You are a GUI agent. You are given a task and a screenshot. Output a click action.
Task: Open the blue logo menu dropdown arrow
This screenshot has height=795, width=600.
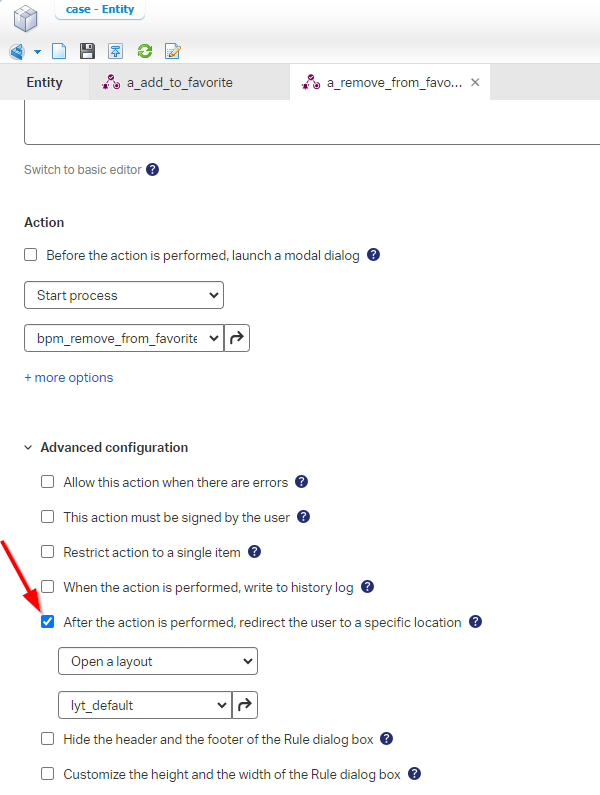(37, 52)
